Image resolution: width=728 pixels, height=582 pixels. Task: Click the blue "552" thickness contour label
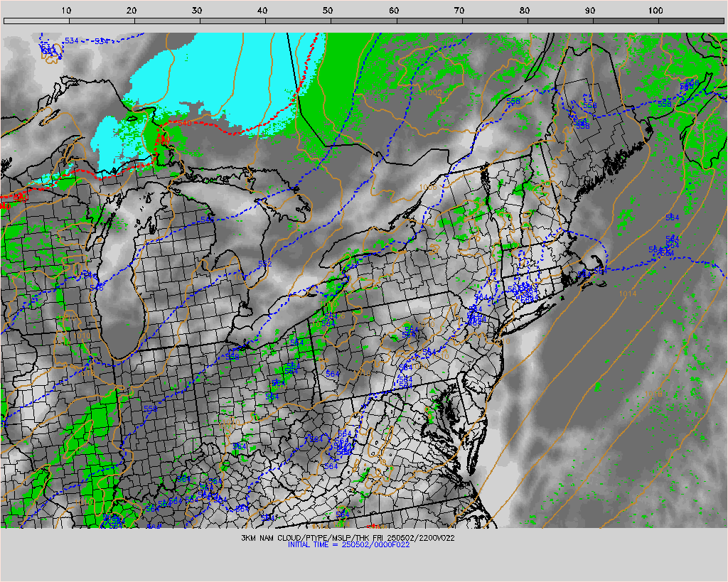[x=264, y=264]
